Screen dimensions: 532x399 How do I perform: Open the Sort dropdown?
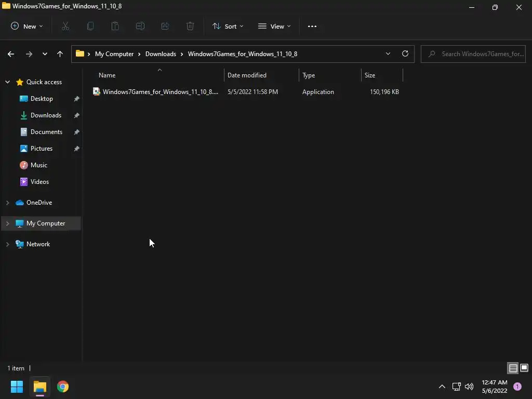point(228,26)
